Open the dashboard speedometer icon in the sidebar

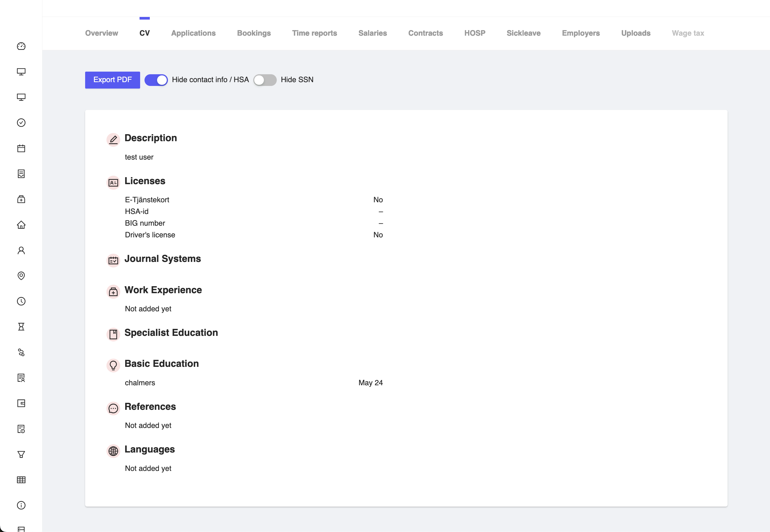tap(21, 46)
